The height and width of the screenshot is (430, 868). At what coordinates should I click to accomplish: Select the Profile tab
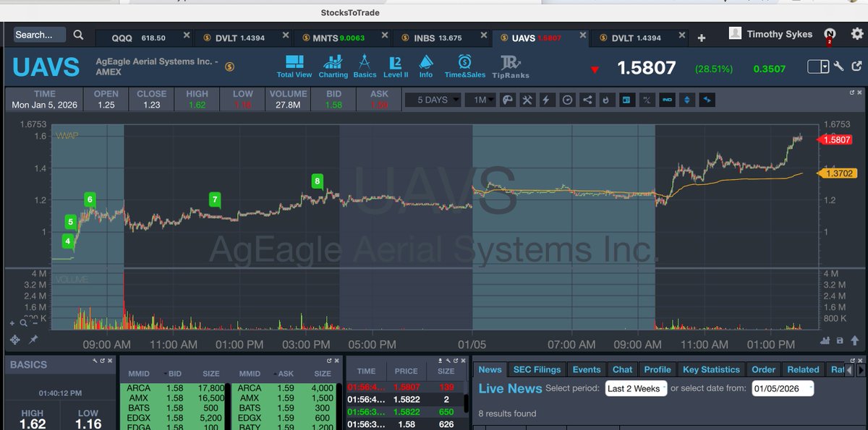[x=658, y=369]
